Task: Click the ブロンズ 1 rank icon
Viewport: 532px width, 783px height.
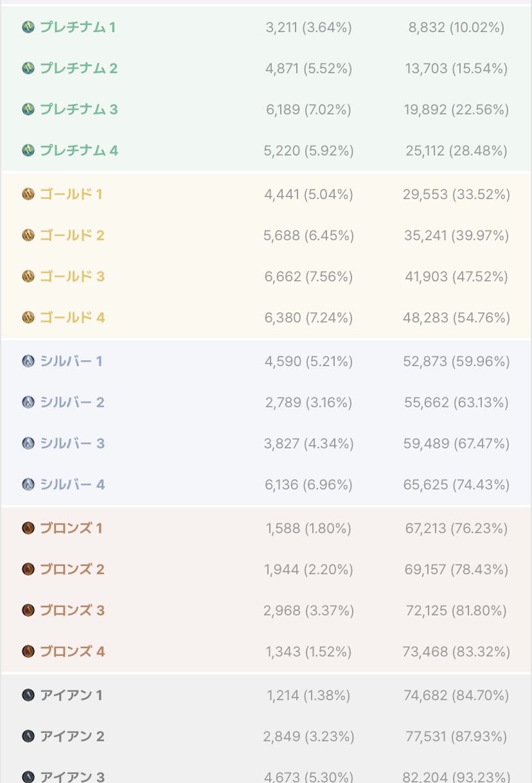Action: click(28, 528)
